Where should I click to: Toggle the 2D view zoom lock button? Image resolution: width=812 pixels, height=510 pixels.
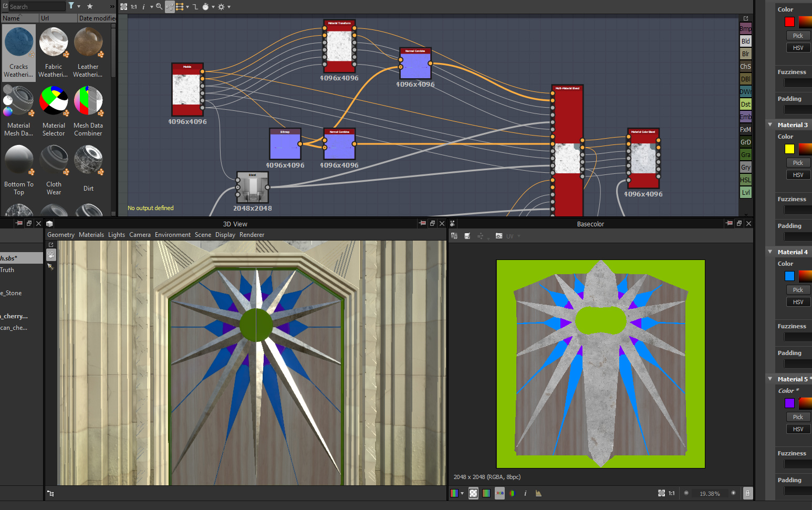(x=747, y=493)
